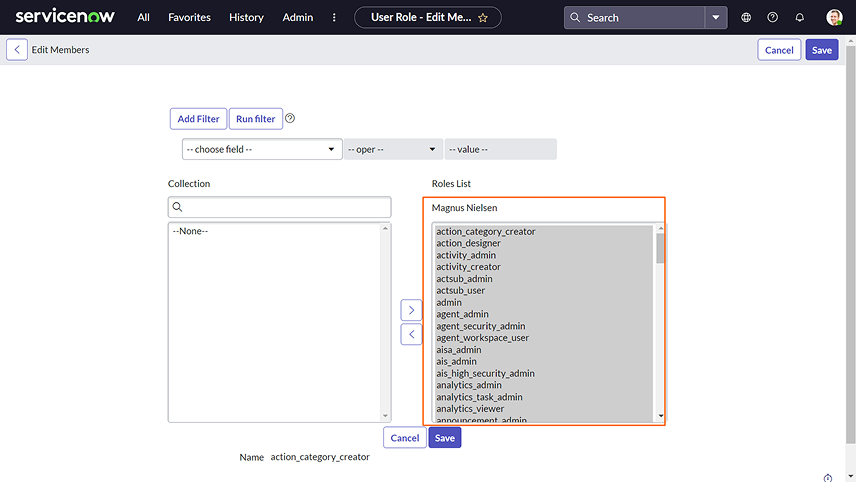Screen dimensions: 856x482
Task: Select activity_creator role
Action: [x=544, y=267]
